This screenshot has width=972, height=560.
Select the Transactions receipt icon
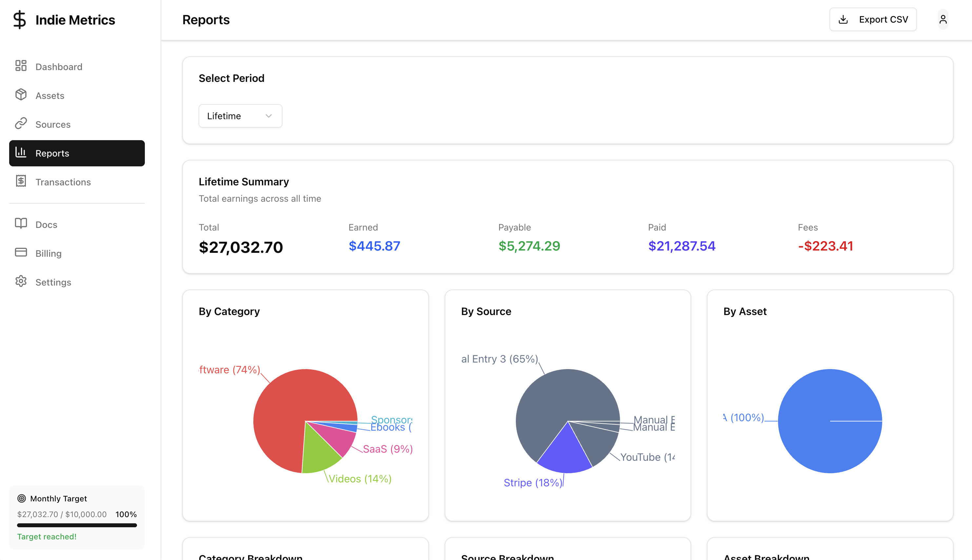(x=21, y=181)
